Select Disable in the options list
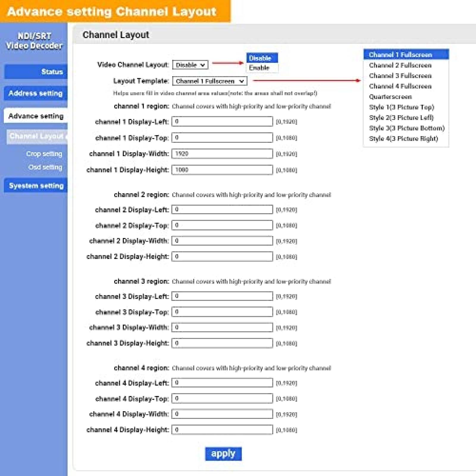The width and height of the screenshot is (476, 476). tap(260, 58)
